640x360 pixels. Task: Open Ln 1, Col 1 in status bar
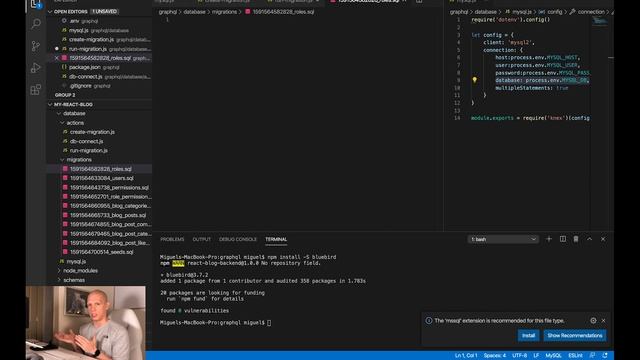pos(466,356)
